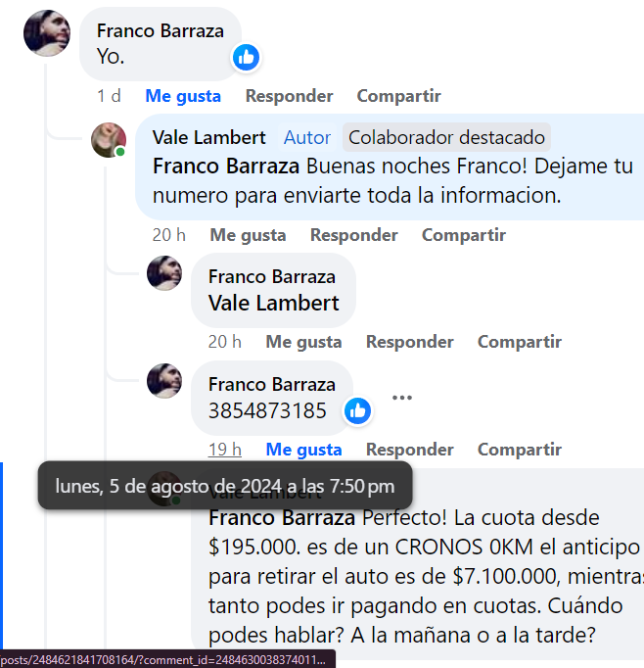The height and width of the screenshot is (668, 644).
Task: Toggle Me gusta on Vale Lambert's reply
Action: tap(248, 235)
